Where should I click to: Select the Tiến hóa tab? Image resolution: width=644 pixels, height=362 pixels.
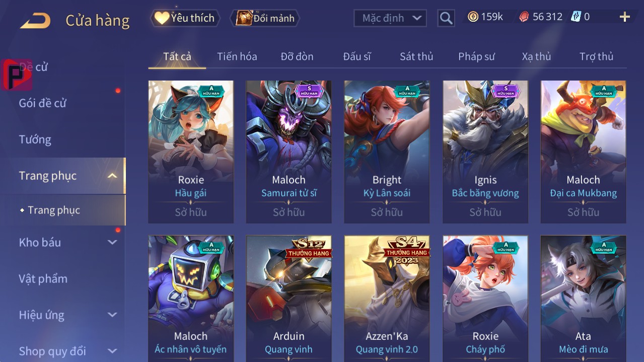(237, 56)
